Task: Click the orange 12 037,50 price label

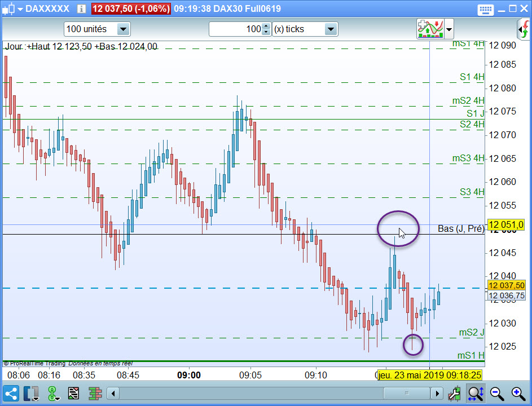Action: click(x=506, y=285)
